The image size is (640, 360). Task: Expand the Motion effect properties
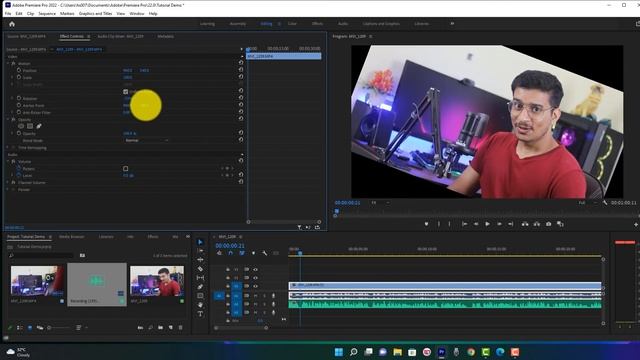click(x=8, y=64)
